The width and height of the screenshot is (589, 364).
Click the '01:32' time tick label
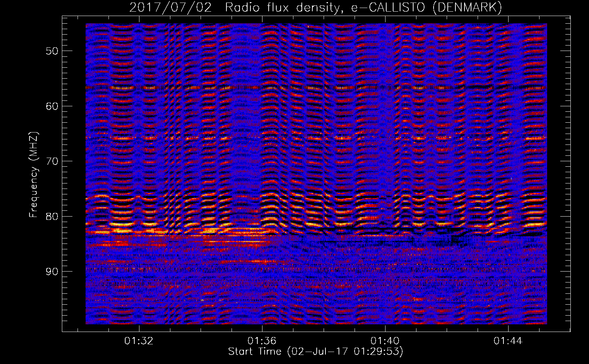point(139,341)
